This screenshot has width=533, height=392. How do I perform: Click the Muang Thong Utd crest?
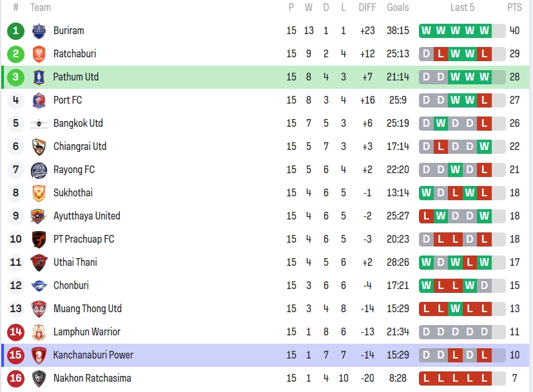[x=39, y=309]
